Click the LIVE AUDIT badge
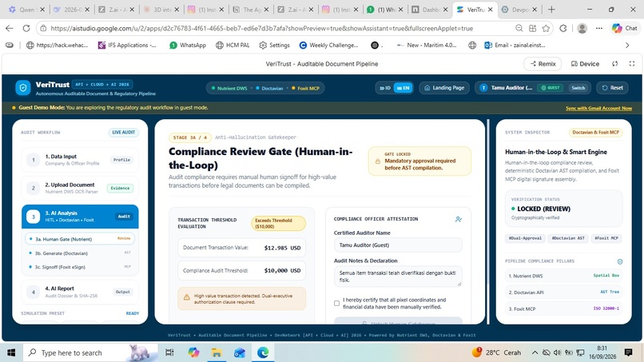644x362 pixels. tap(124, 133)
